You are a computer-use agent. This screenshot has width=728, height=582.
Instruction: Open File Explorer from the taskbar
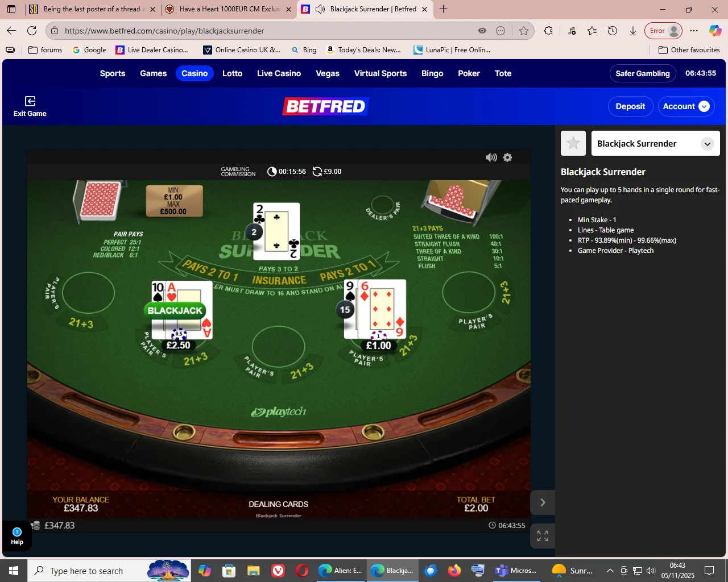tap(253, 571)
